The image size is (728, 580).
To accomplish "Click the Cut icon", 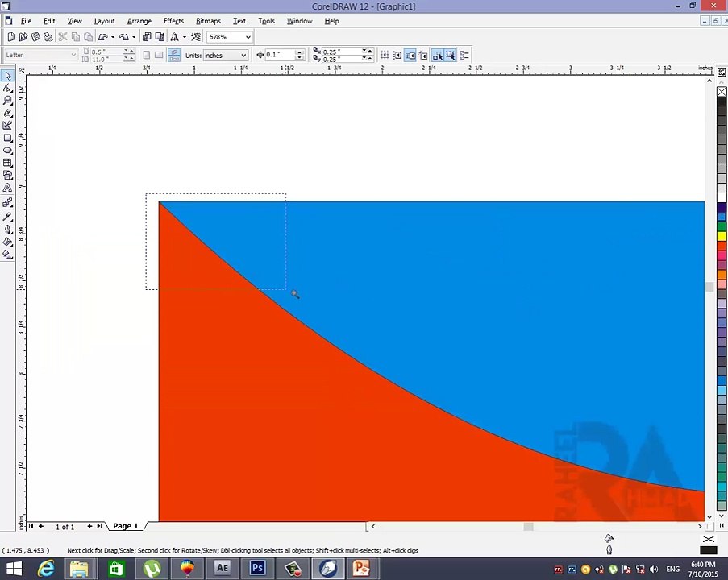I will click(63, 37).
